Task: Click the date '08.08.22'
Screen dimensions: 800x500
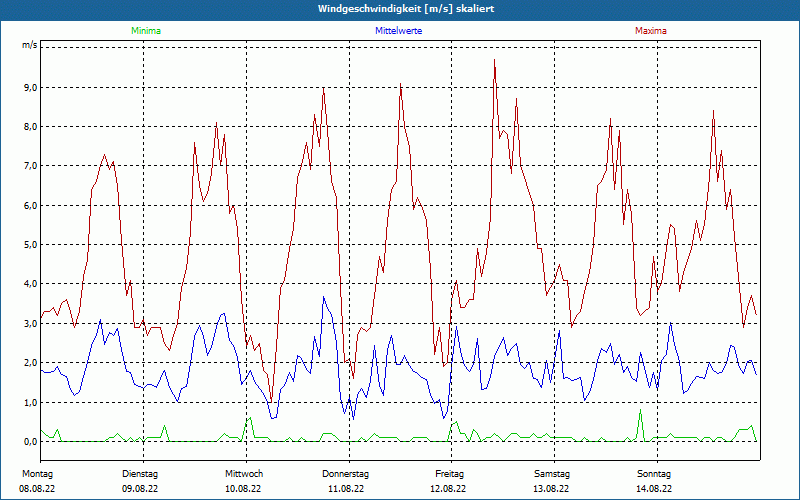Action: 37,489
